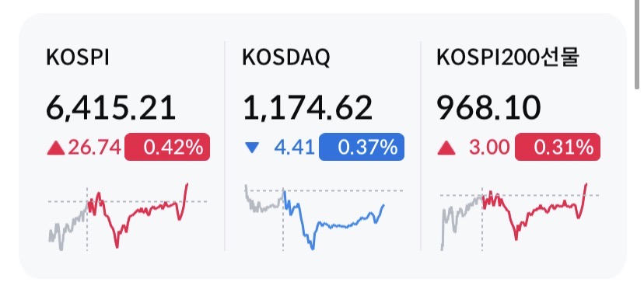Select the KOSDAQ value 1,174.62
Viewport: 644px width, 289px height.
pos(307,109)
